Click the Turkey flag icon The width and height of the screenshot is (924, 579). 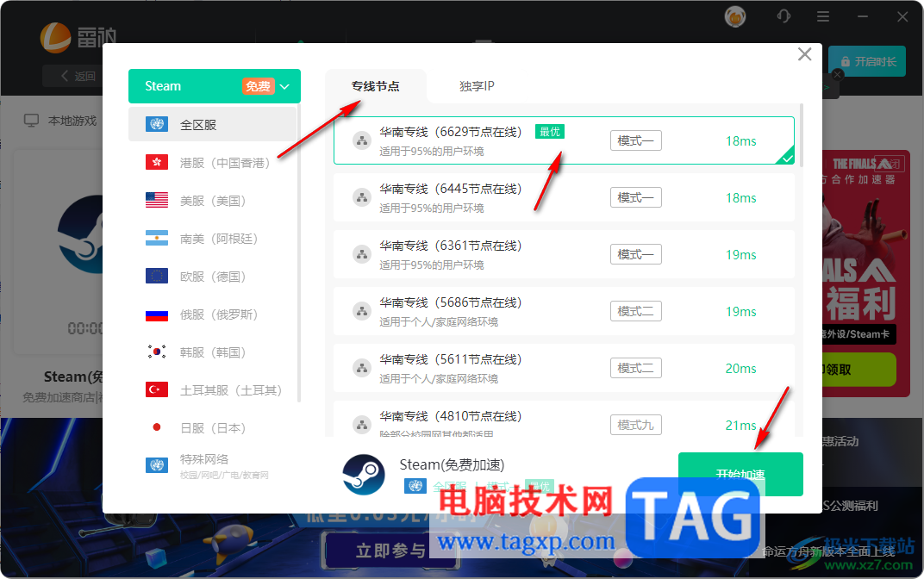tap(157, 389)
